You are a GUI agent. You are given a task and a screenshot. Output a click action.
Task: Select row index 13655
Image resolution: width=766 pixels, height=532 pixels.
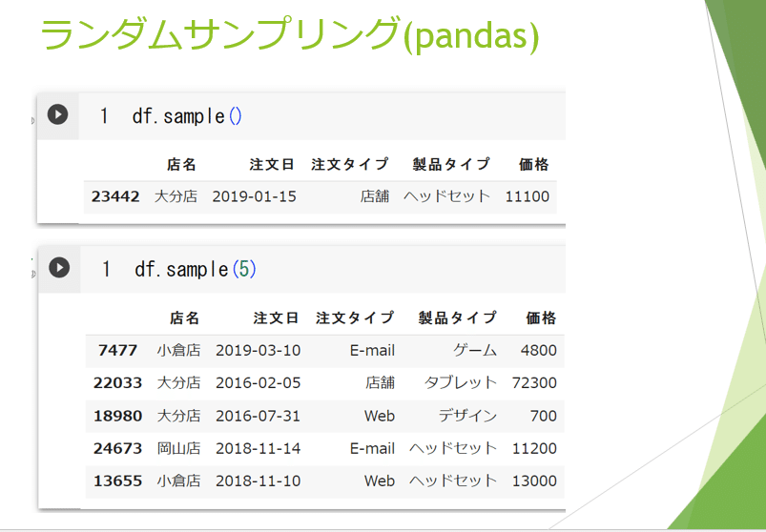click(117, 481)
